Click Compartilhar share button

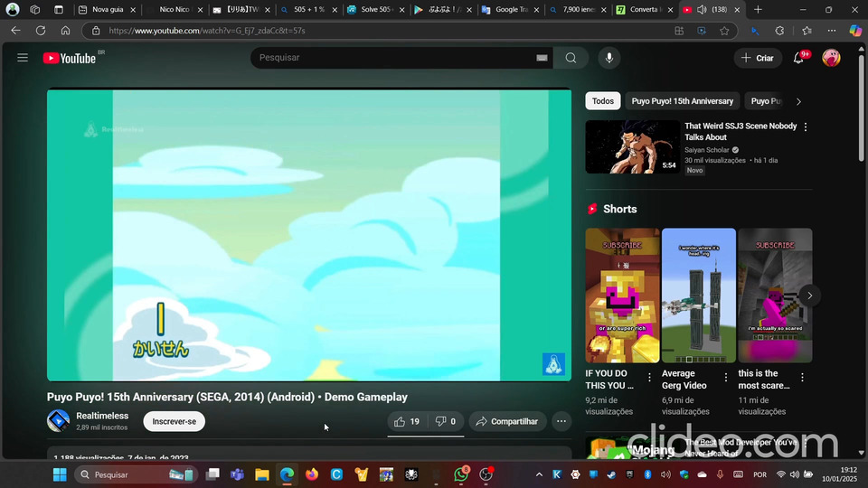tap(507, 422)
